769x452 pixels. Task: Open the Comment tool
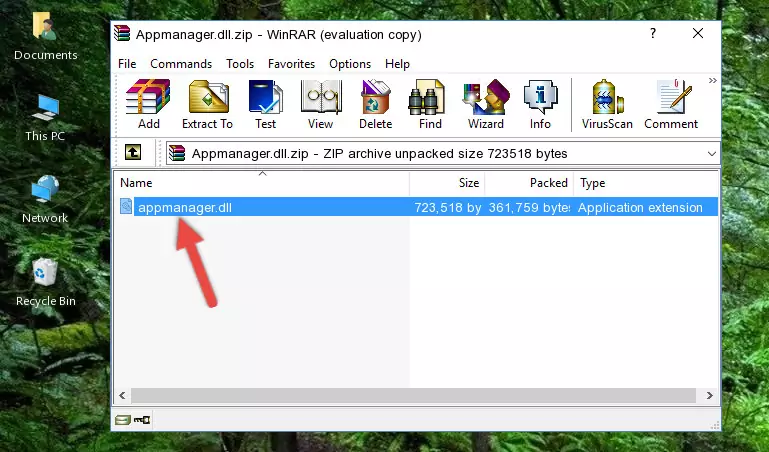point(671,104)
